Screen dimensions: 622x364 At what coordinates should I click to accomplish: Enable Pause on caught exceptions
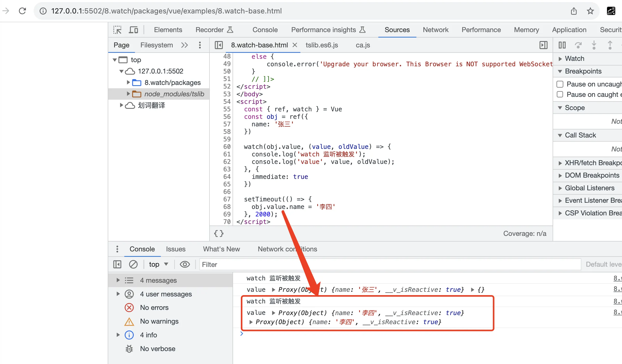[x=560, y=94]
